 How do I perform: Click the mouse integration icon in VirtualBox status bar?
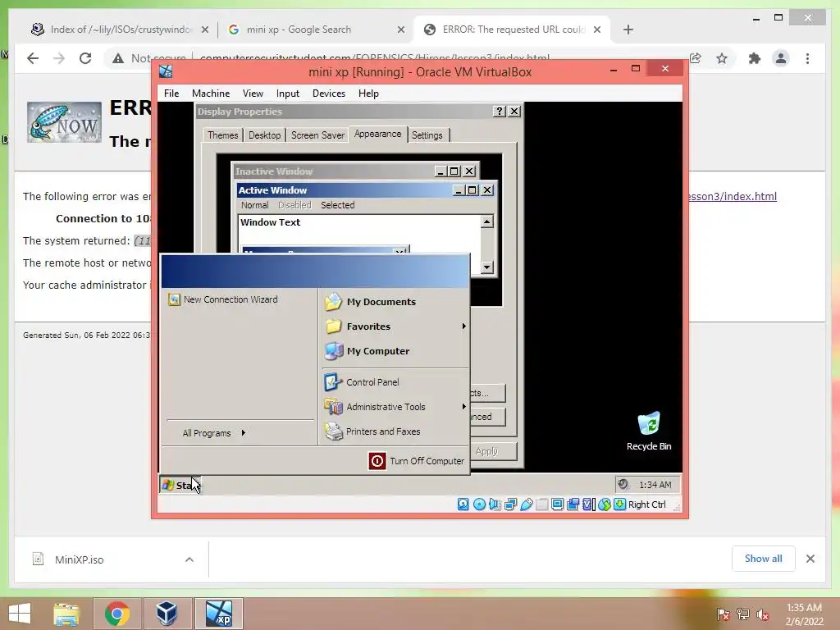click(605, 504)
